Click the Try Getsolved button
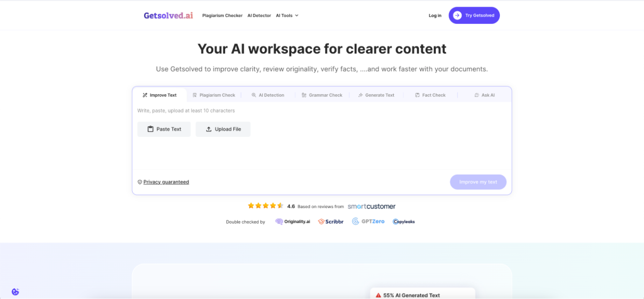644x299 pixels. click(474, 15)
